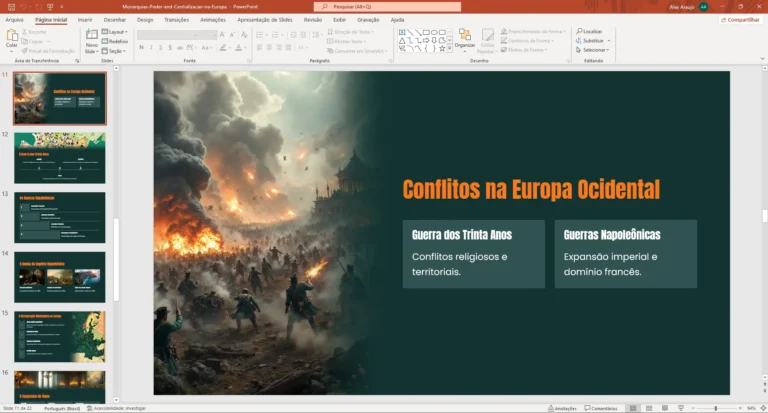This screenshot has width=768, height=413.
Task: Select the text box shape in the shapes gallery
Action: (x=402, y=32)
